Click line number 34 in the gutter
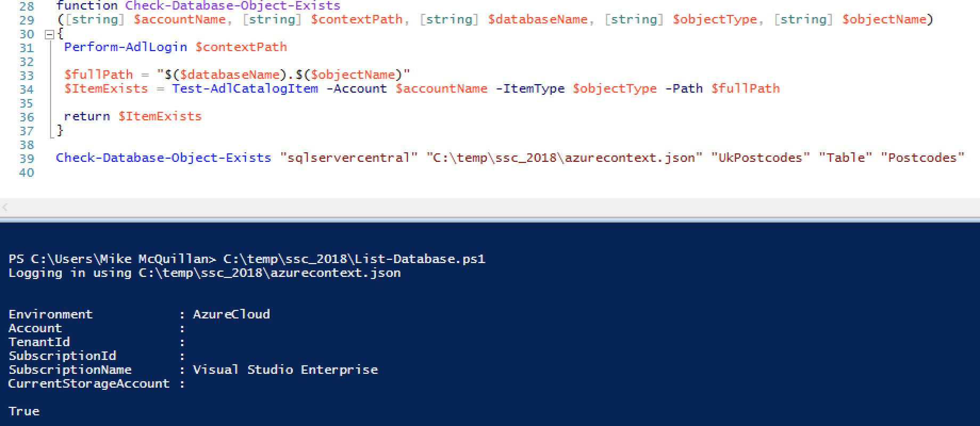The height and width of the screenshot is (426, 980). coord(27,89)
